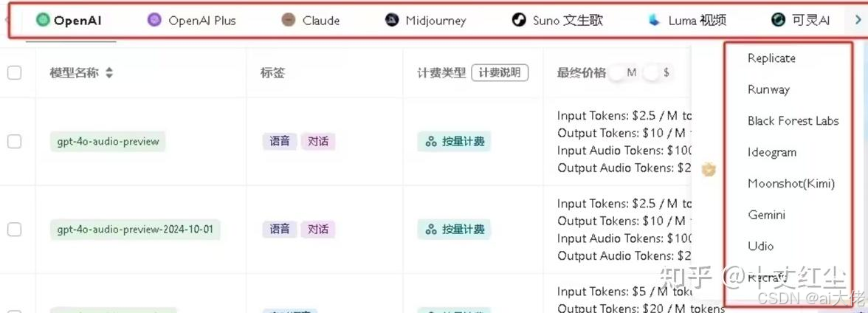Click Output Tokens $10 price in gpt-4o-audio-preview-2024-10-01 row
868x313 pixels.
click(624, 221)
